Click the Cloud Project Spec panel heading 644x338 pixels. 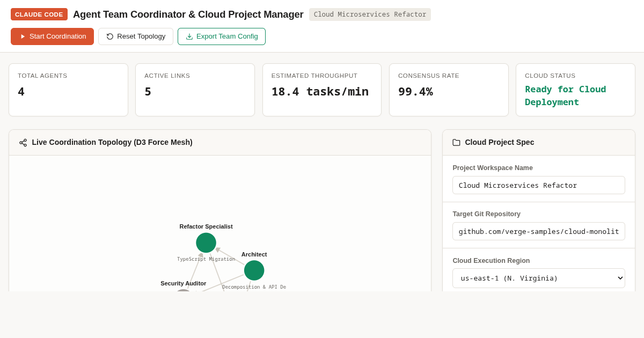[500, 142]
